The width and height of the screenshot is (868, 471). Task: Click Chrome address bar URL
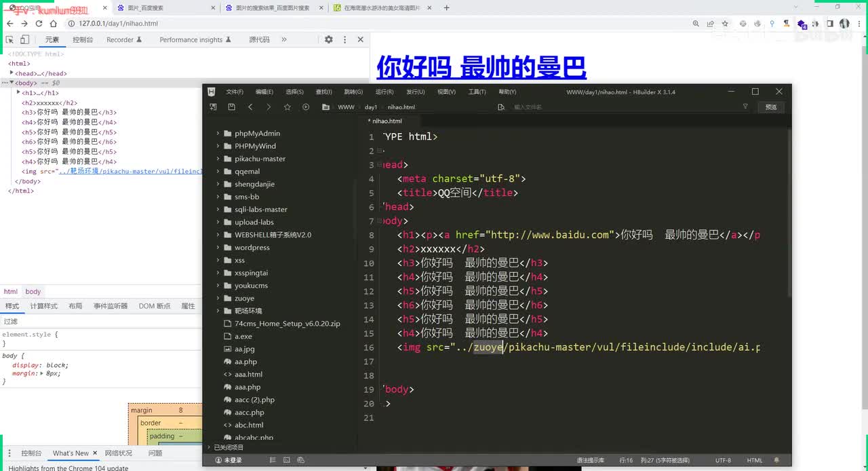tap(118, 23)
